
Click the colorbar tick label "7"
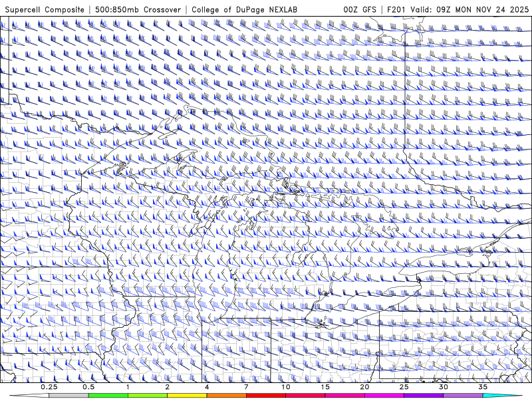pos(246,387)
